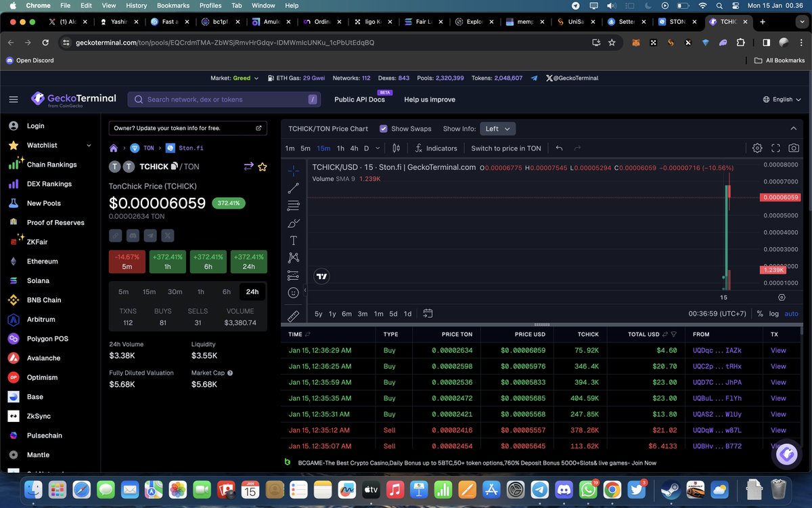This screenshot has height=508, width=812.
Task: Open the purple floating chat widget
Action: pyautogui.click(x=786, y=454)
